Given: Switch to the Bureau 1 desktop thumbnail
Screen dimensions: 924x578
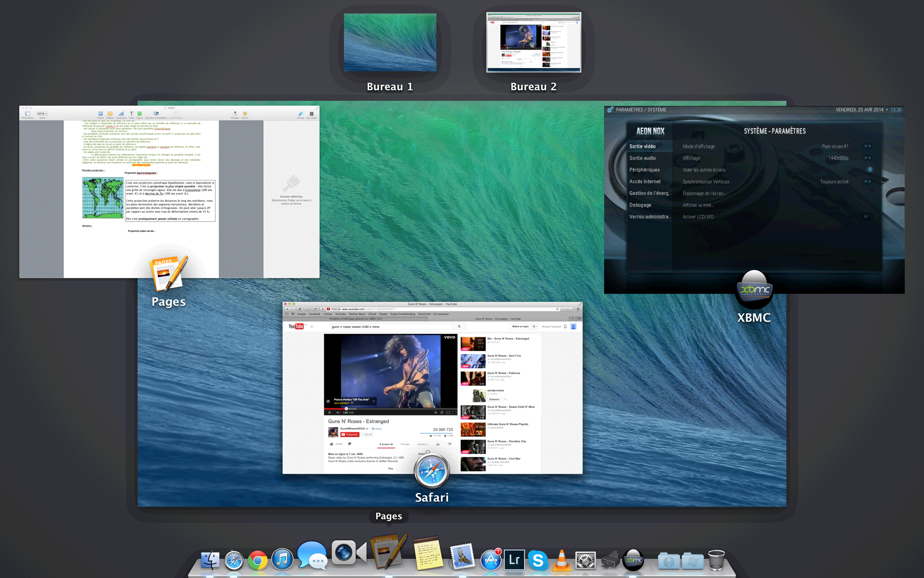Looking at the screenshot, I should pos(390,42).
